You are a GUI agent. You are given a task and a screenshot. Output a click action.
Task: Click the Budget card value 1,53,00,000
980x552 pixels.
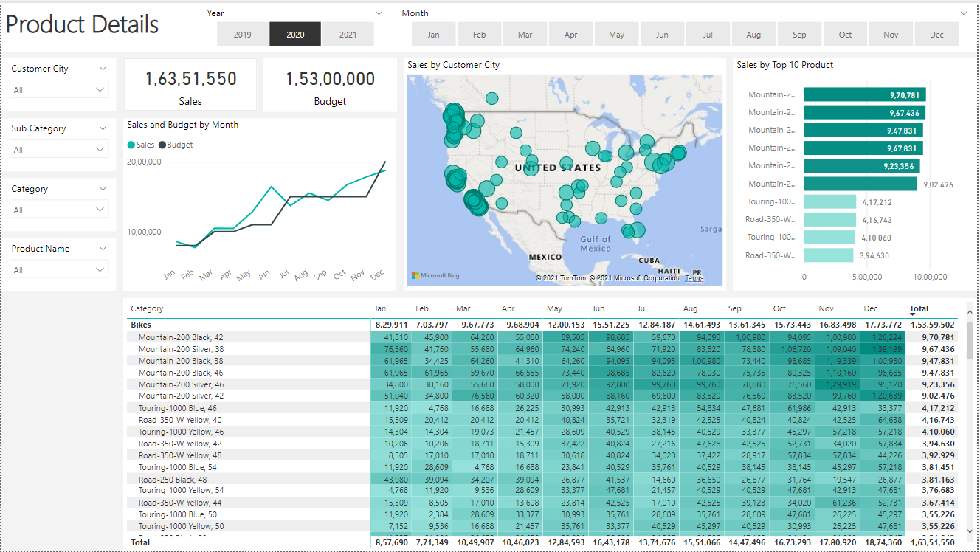tap(330, 79)
